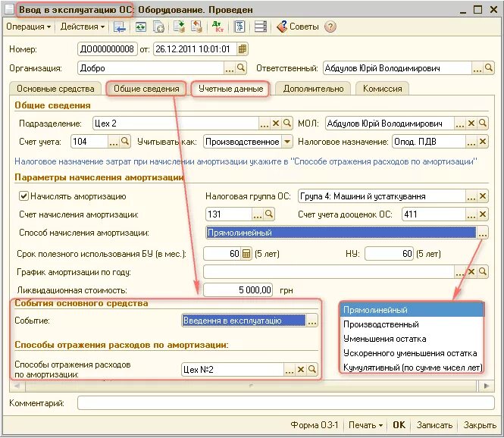
Task: Open selection ellipsis for Ответственный
Action: pos(477,68)
